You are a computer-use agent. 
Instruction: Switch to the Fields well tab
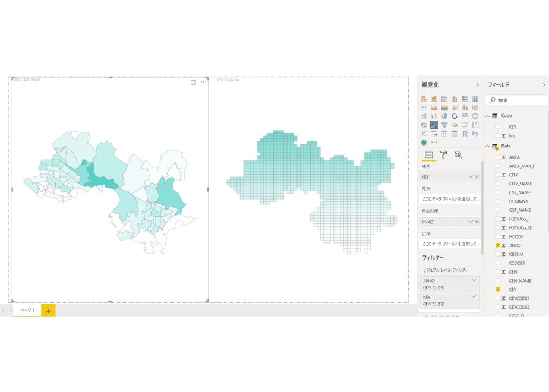coord(428,154)
